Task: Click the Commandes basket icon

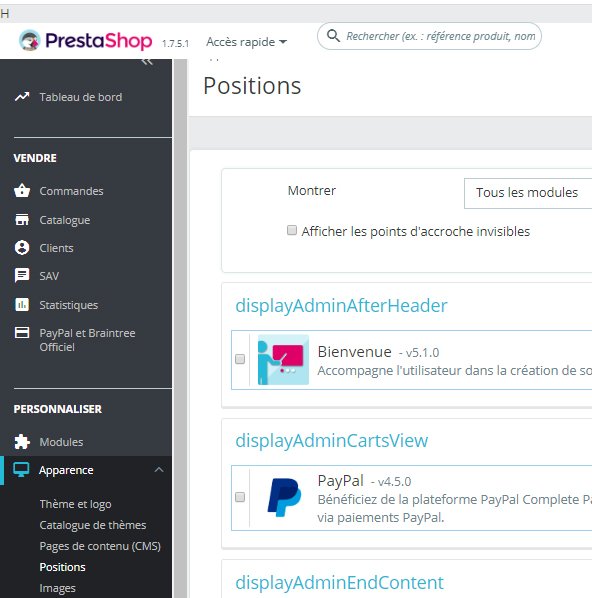Action: coord(22,190)
